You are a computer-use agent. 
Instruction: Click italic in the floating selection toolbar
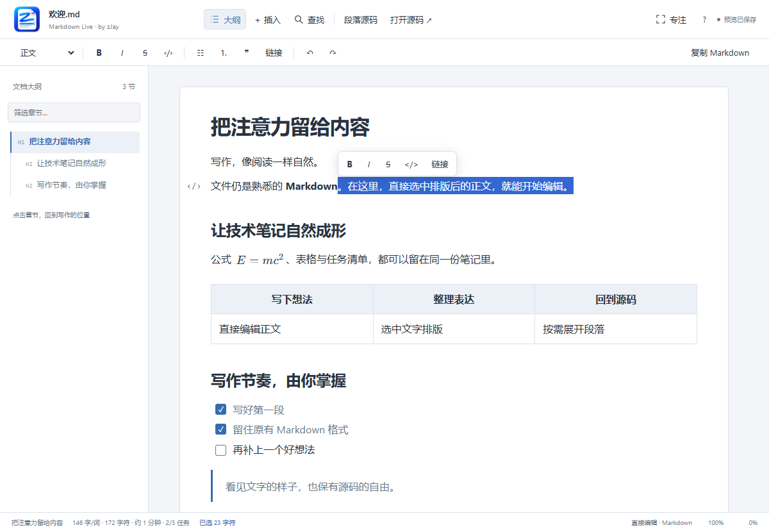[369, 164]
